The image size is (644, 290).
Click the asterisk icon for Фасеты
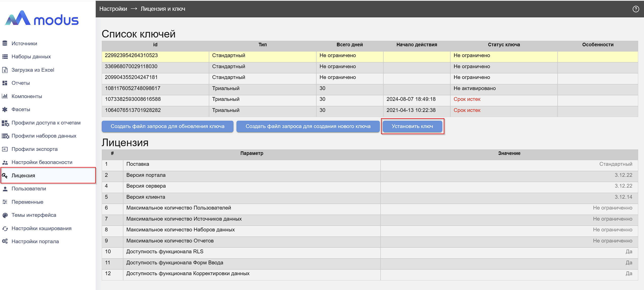[5, 109]
